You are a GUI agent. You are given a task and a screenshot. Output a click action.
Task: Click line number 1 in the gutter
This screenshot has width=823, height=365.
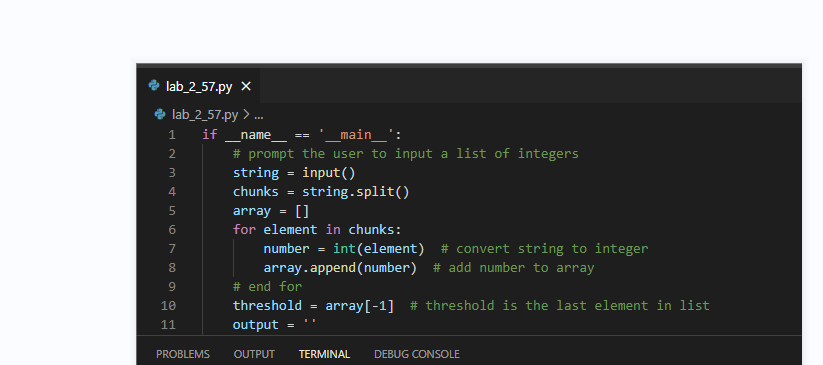click(x=172, y=135)
